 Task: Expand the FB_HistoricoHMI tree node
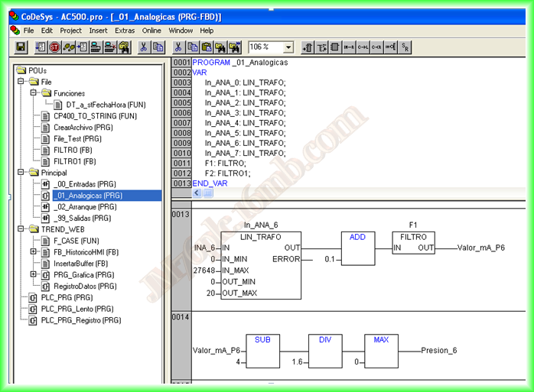pos(33,251)
